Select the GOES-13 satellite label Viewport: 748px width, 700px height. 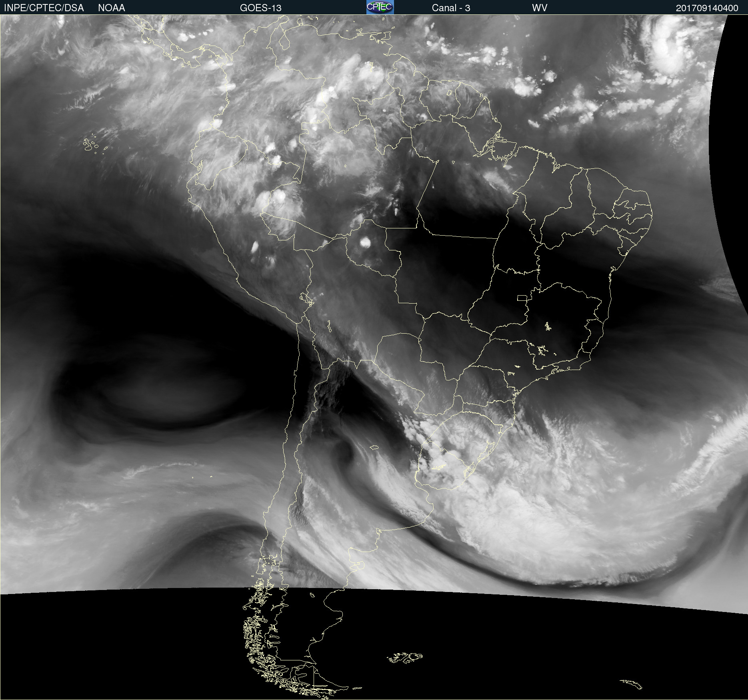(260, 8)
